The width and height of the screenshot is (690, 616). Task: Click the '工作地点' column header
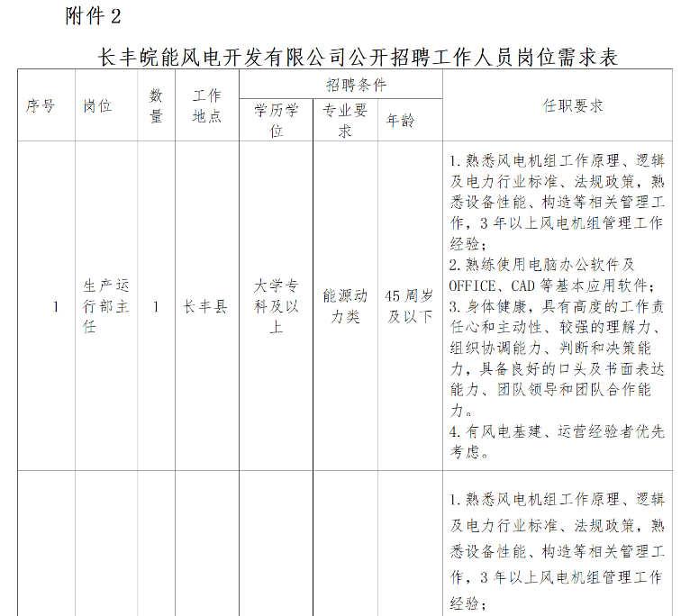tap(207, 105)
